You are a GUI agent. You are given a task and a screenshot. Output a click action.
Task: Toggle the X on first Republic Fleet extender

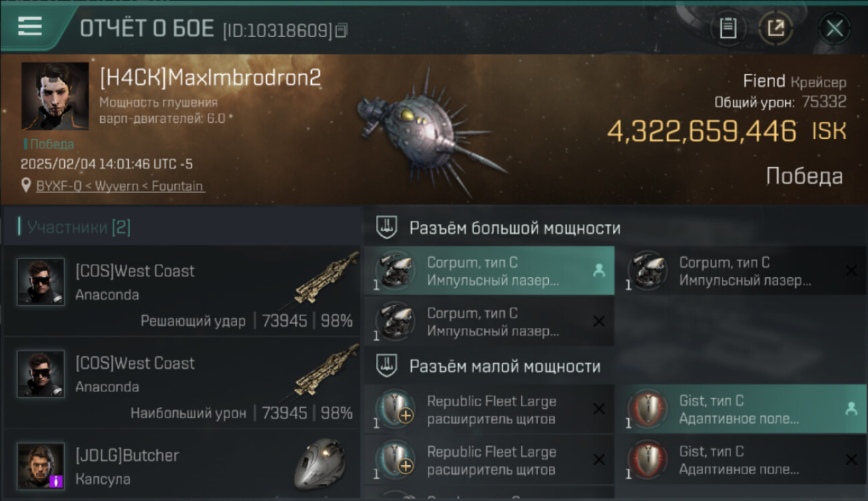coord(599,409)
